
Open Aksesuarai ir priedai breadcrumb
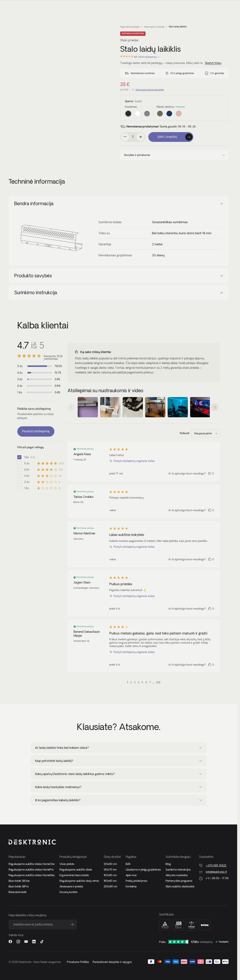(154, 27)
